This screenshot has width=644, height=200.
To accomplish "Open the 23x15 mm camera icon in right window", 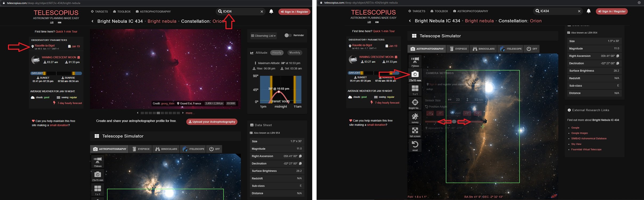I will [415, 76].
